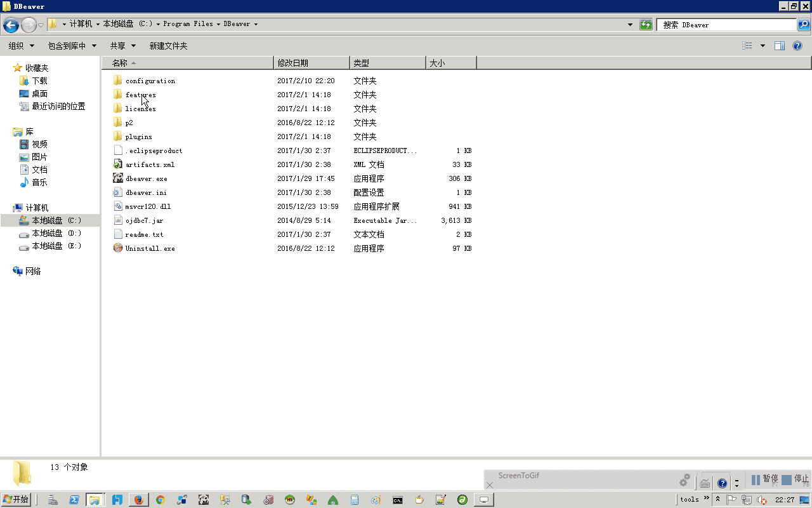Viewport: 812px width, 508px height.
Task: Open Chrome from the taskbar
Action: 160,500
